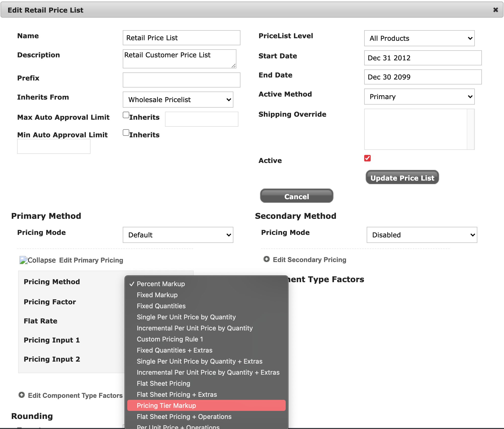Viewport: 504px width, 429px height.
Task: Open the Inherits From dropdown
Action: (178, 100)
